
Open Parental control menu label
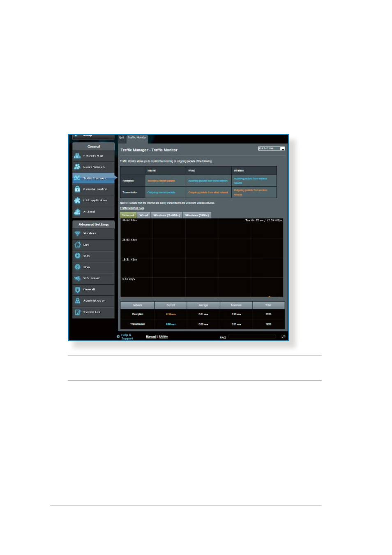click(95, 189)
